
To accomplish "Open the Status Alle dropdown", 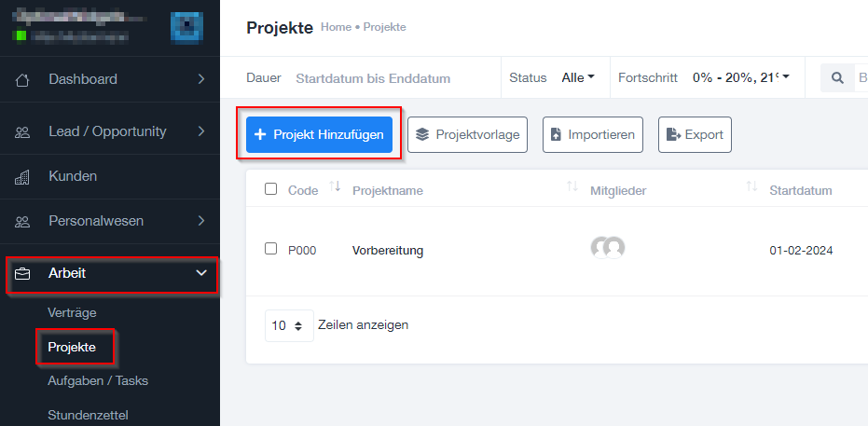I will point(578,78).
